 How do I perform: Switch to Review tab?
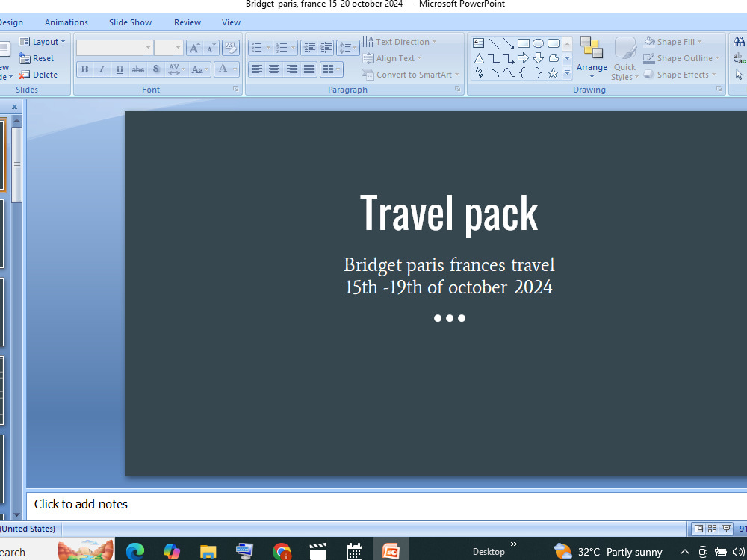pyautogui.click(x=187, y=22)
